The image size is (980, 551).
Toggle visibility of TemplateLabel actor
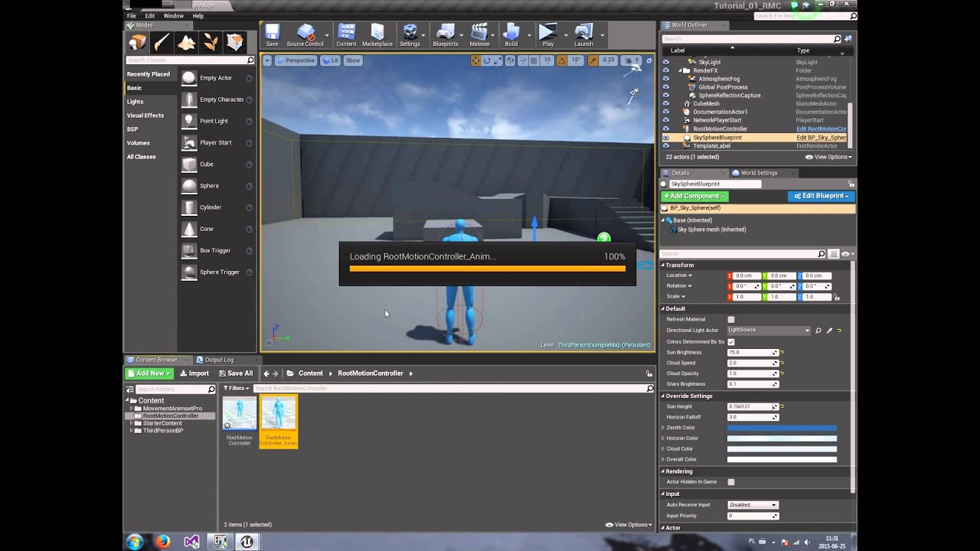click(665, 145)
